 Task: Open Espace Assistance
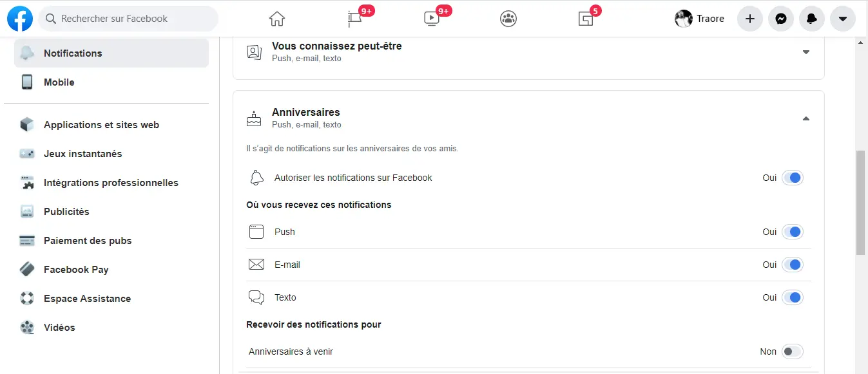(x=111, y=299)
